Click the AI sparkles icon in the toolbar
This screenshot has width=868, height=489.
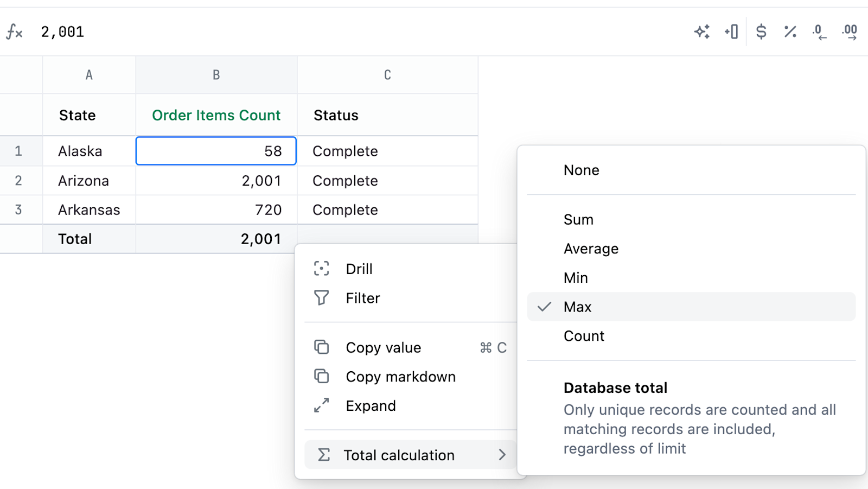click(x=702, y=32)
